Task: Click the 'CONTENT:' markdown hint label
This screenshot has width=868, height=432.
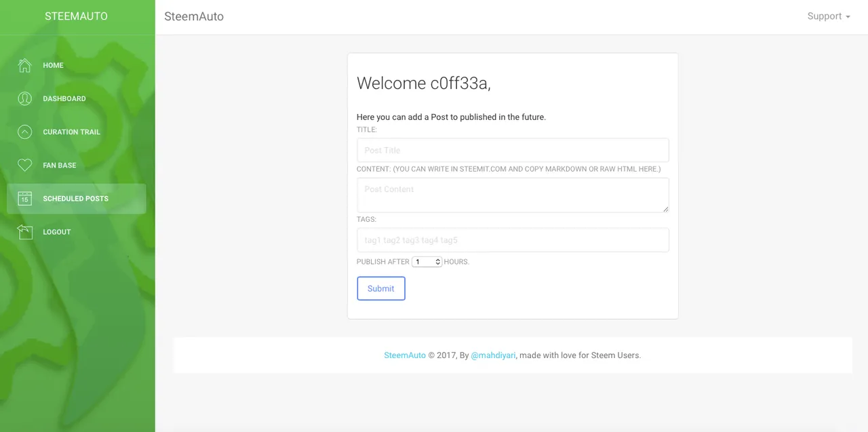Action: point(509,169)
